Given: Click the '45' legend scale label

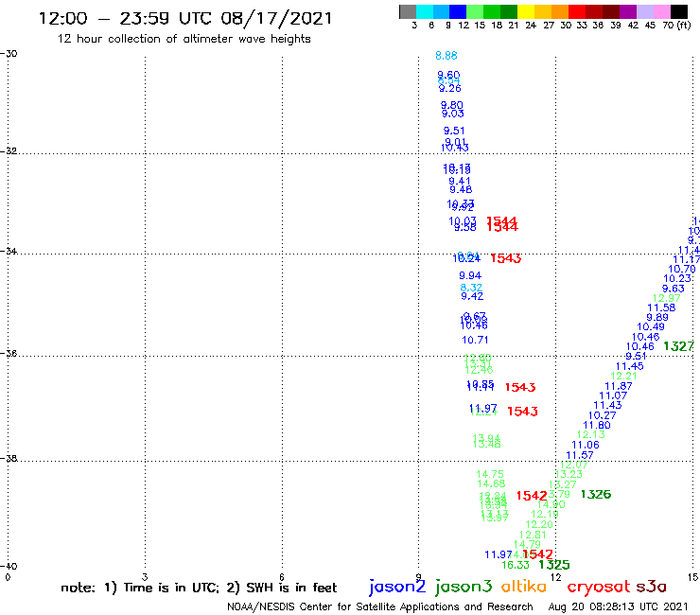Looking at the screenshot, I should click(x=650, y=26).
